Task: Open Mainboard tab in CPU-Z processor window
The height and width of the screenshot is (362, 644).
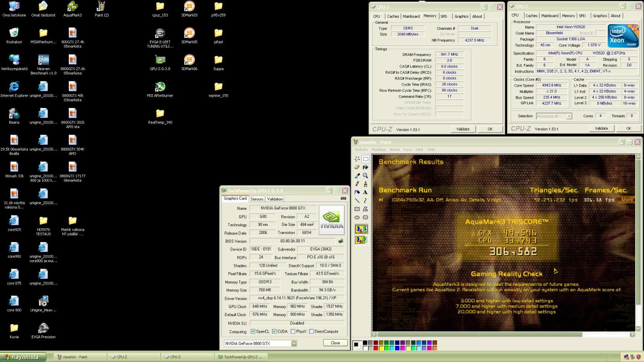Action: [550, 16]
